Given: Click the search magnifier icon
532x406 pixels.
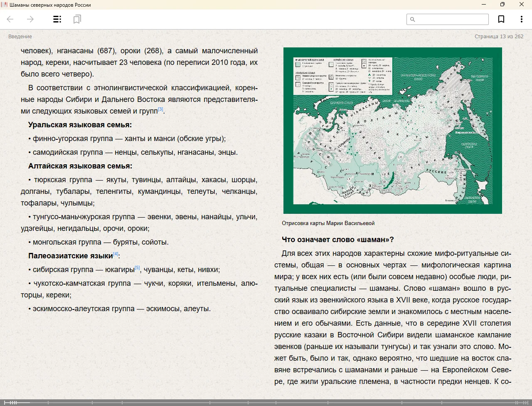Looking at the screenshot, I should pyautogui.click(x=413, y=19).
